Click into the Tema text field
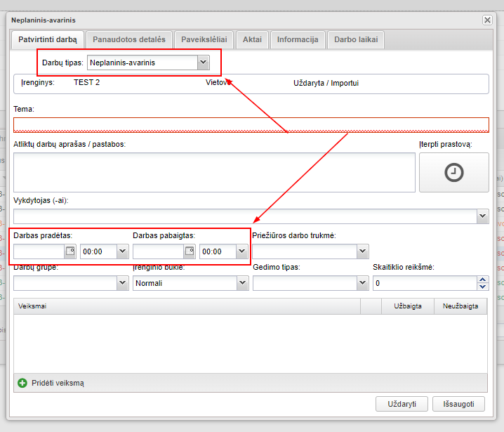Image resolution: width=504 pixels, height=432 pixels. 251,125
